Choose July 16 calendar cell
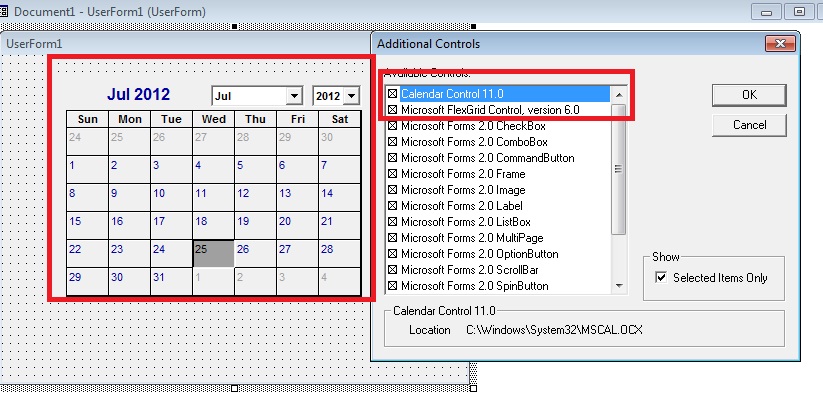 (x=129, y=226)
